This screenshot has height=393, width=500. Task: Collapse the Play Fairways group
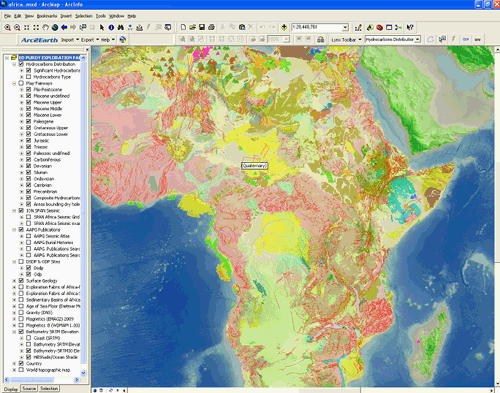coord(14,83)
